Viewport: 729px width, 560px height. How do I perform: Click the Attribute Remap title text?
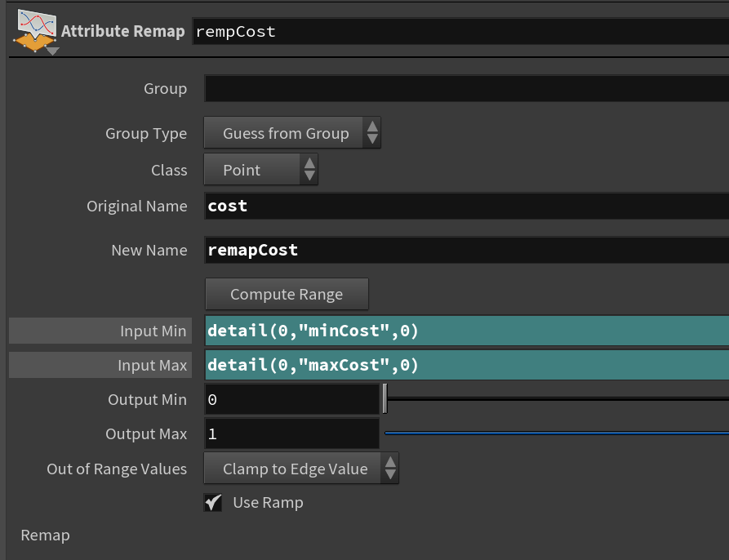tap(122, 31)
